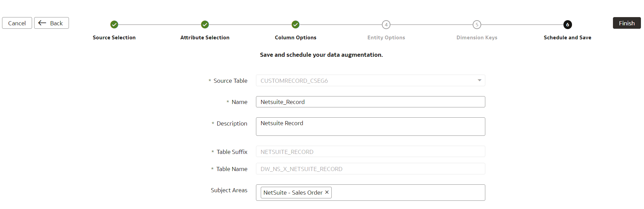Select the Attribute Selection step checkmark

(x=205, y=25)
